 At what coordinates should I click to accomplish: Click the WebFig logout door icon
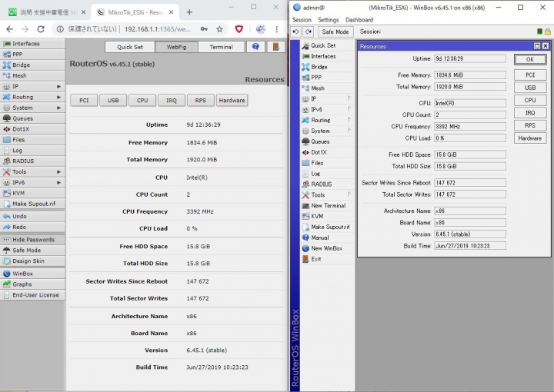(x=276, y=47)
